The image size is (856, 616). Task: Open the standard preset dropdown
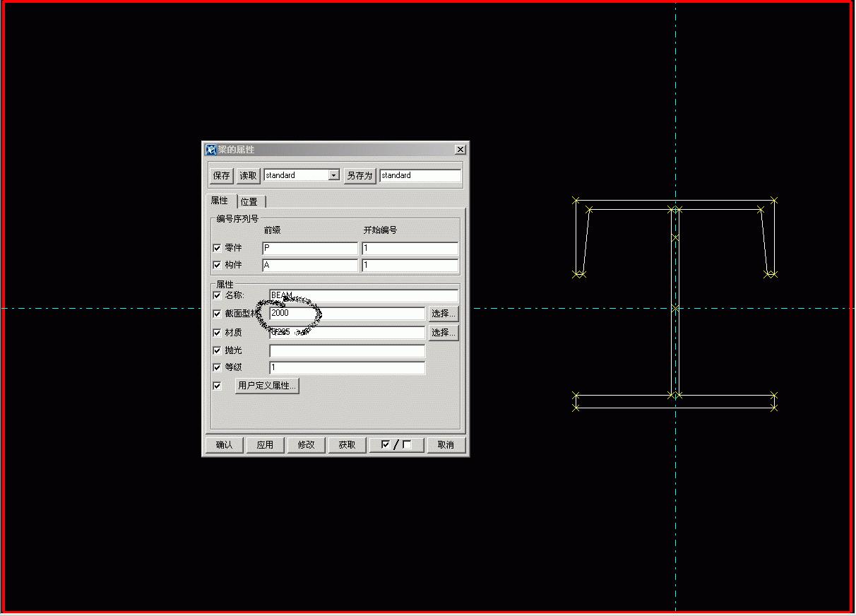pos(334,175)
